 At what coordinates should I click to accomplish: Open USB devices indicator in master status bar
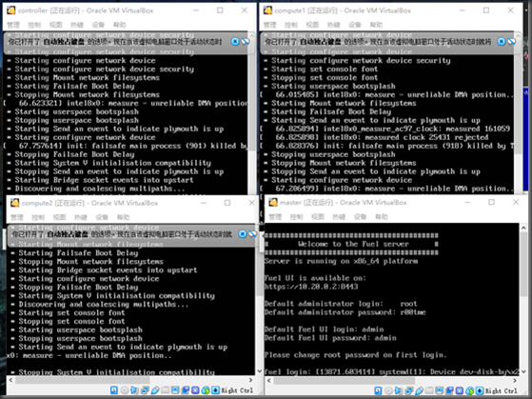coord(420,390)
